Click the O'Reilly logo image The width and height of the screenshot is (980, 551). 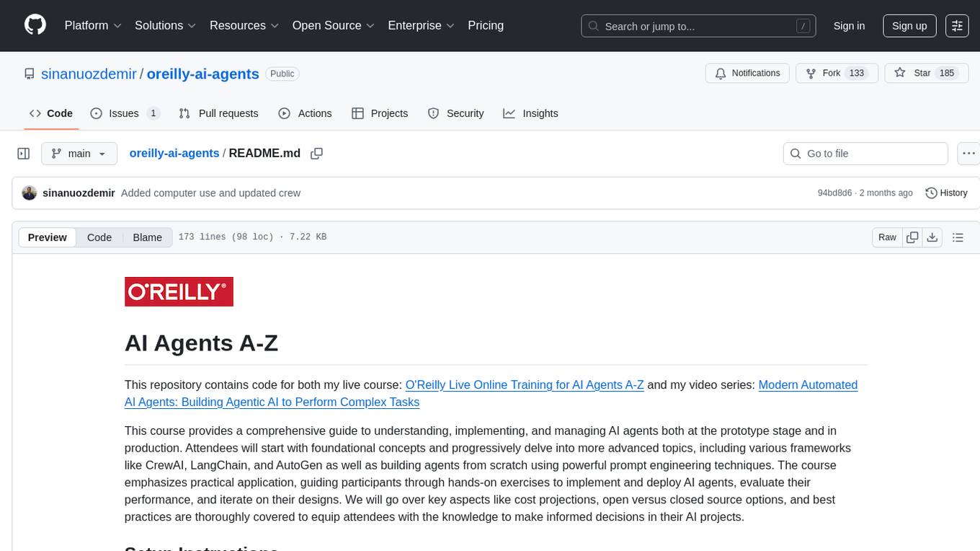tap(179, 291)
